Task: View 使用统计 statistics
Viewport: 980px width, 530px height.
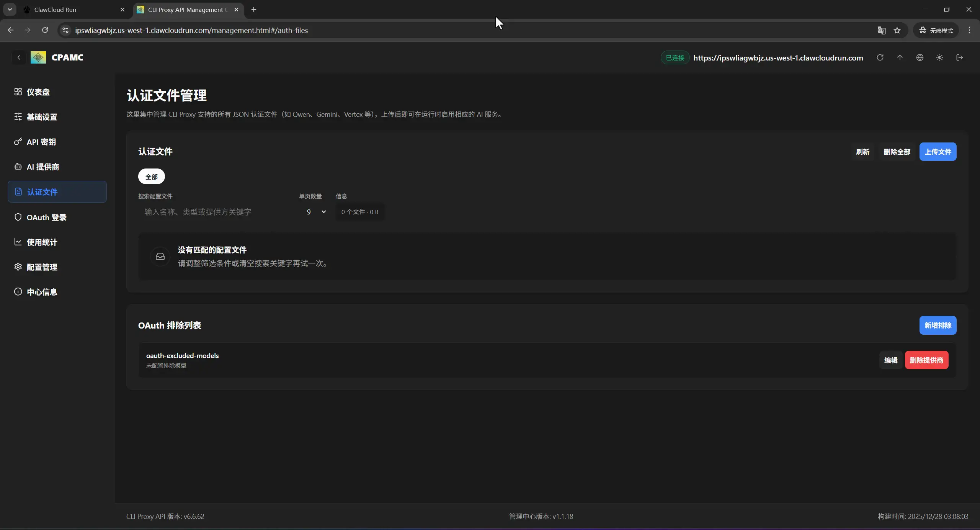Action: coord(42,242)
